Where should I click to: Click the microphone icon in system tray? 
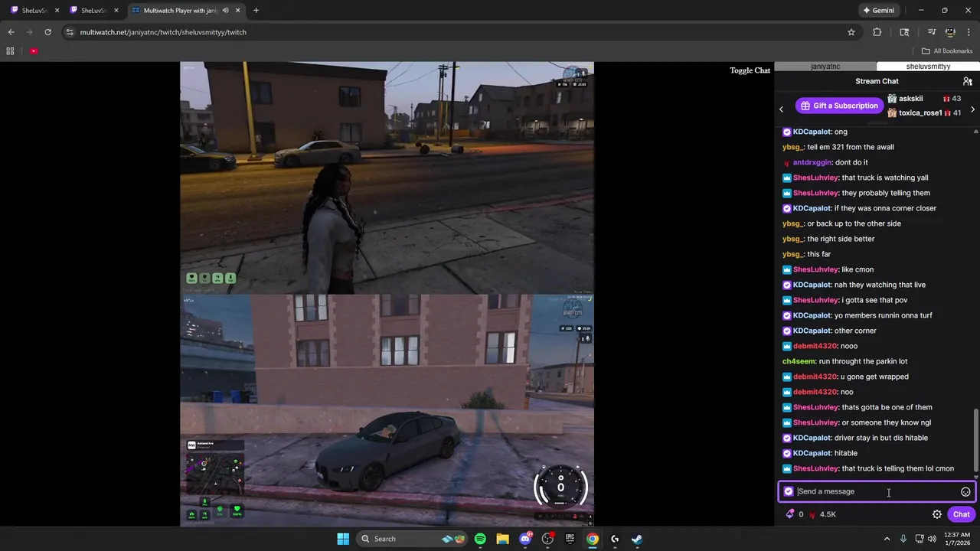(x=903, y=539)
